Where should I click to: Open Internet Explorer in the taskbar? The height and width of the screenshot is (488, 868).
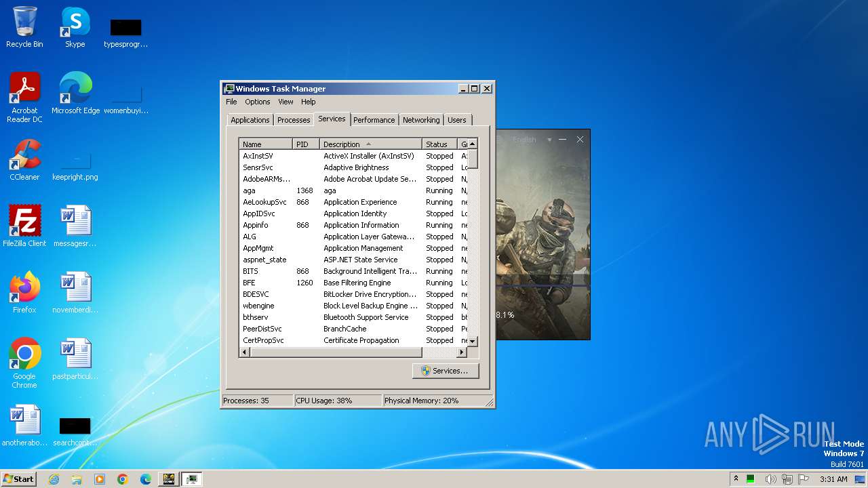(x=54, y=479)
